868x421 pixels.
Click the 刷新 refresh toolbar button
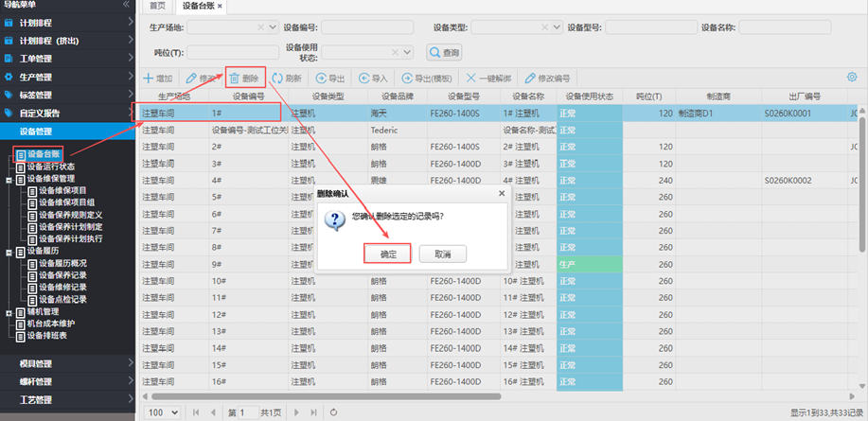click(x=287, y=79)
